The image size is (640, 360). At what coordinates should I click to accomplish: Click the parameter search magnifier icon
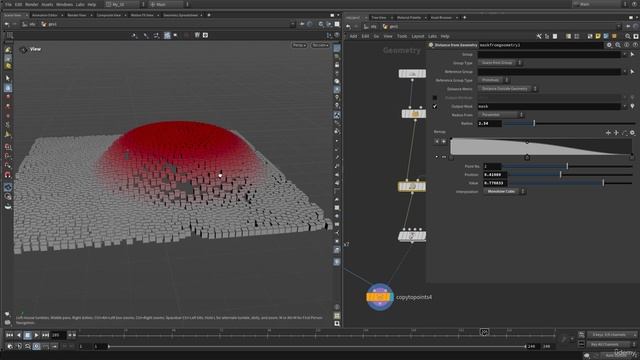[618, 45]
